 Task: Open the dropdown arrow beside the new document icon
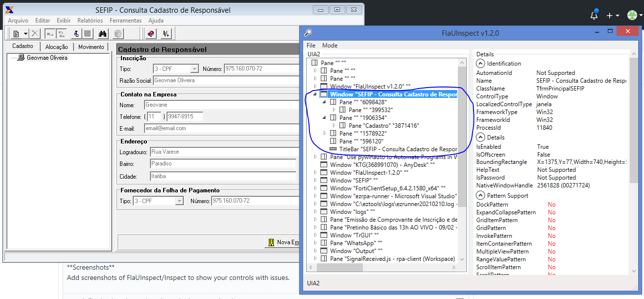(25, 34)
